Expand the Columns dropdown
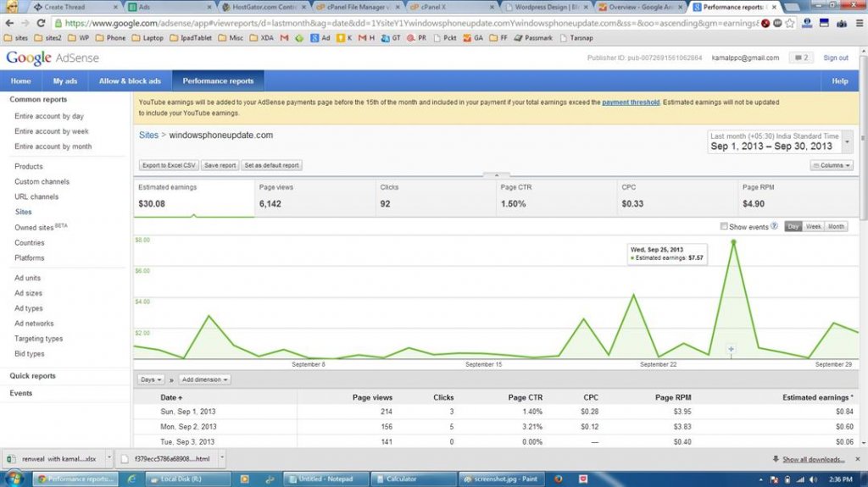This screenshot has width=868, height=487. pyautogui.click(x=832, y=165)
